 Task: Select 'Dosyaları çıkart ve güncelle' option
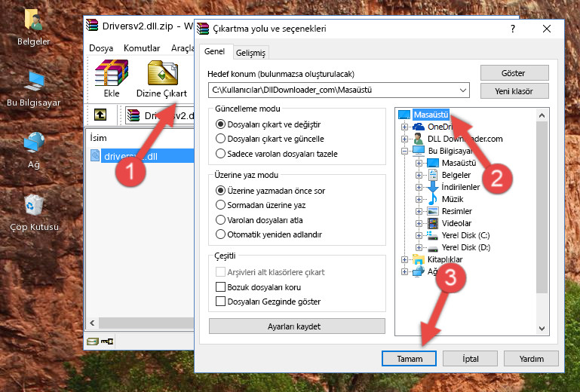point(220,139)
